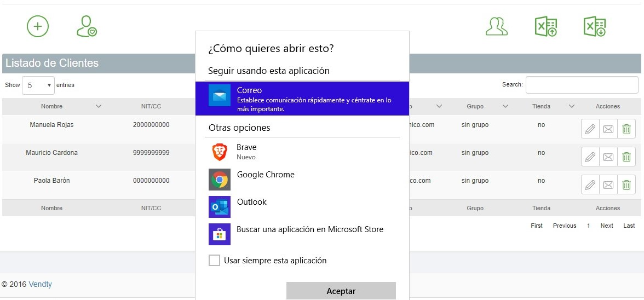Select Google Chrome option in dialog
Viewport: 644px width, 300px height.
coord(302,180)
